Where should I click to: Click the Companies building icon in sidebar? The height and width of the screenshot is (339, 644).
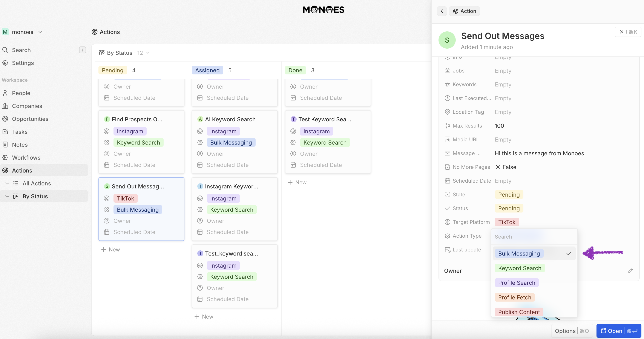[5, 106]
